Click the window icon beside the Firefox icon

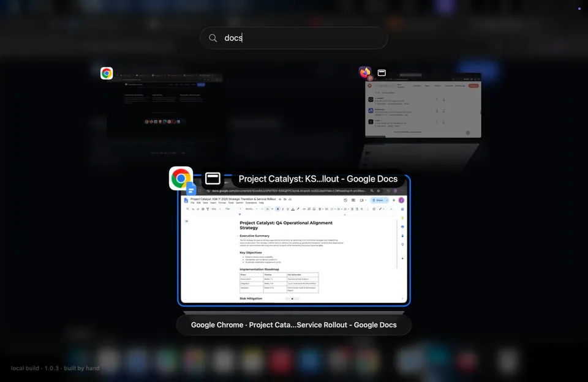pos(382,73)
